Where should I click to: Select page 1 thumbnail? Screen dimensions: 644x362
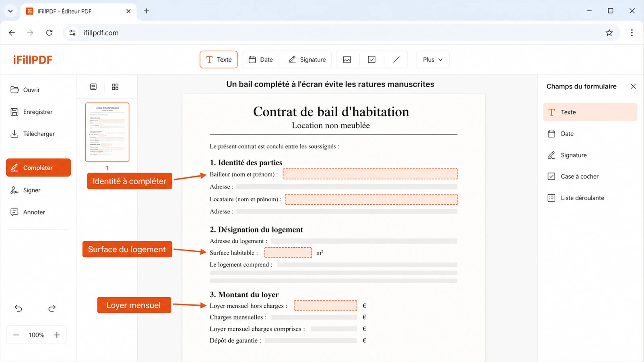point(107,132)
